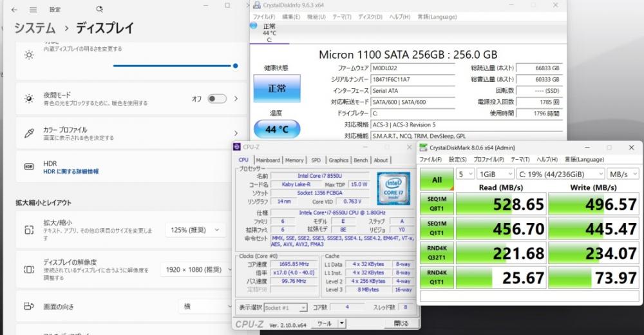
Task: Click the CrystalDiskMark title bar app icon
Action: click(423, 148)
